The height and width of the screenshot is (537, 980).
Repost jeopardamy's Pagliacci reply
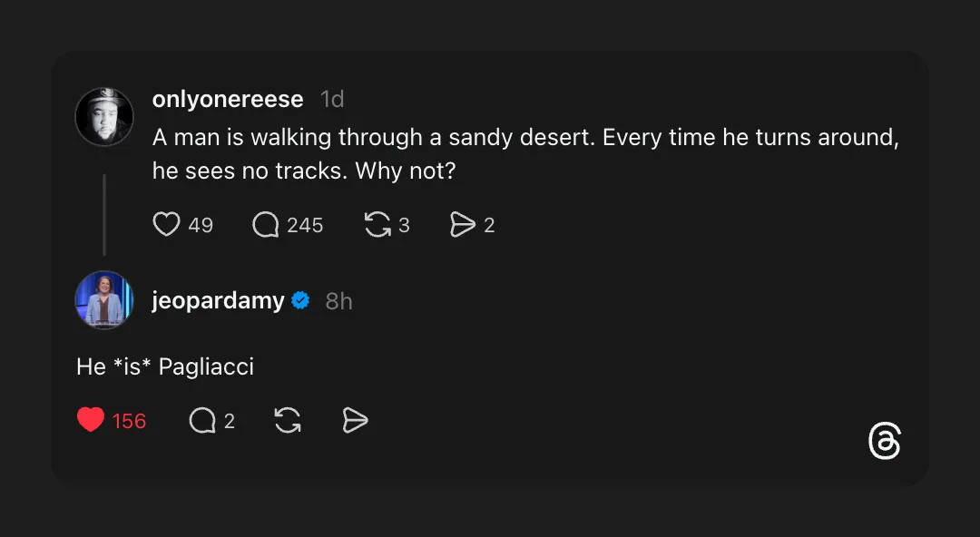286,420
